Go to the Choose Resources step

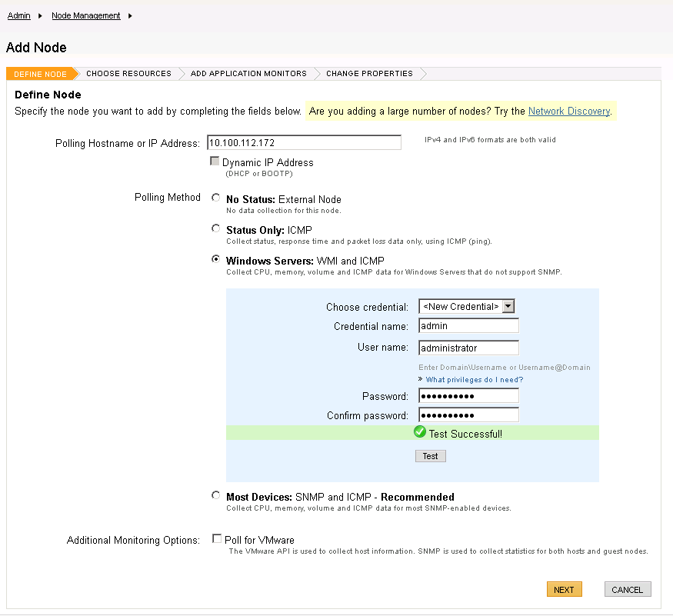[128, 74]
